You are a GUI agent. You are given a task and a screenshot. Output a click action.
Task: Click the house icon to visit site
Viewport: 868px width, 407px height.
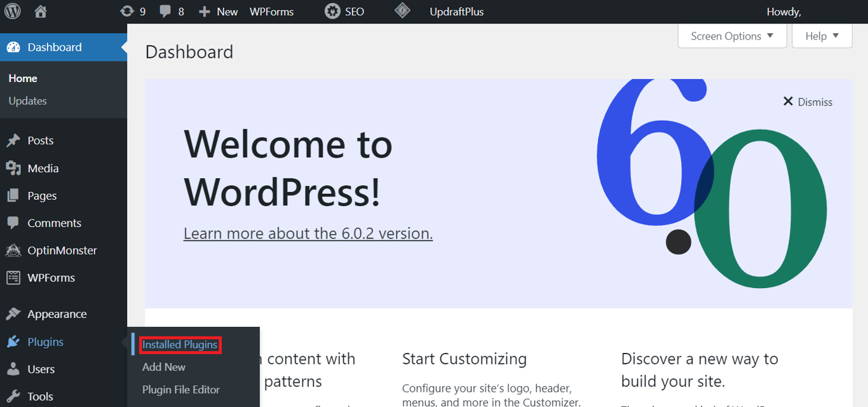click(x=40, y=11)
